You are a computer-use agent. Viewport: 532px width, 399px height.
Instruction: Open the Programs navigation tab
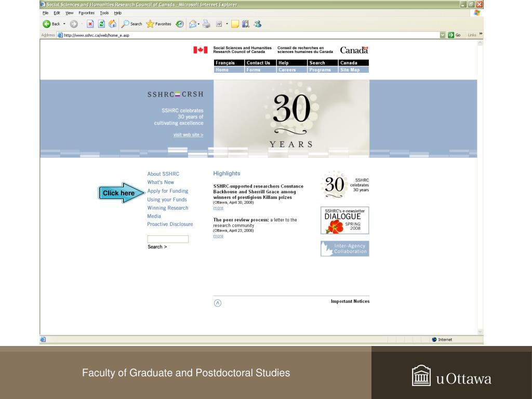tap(323, 70)
